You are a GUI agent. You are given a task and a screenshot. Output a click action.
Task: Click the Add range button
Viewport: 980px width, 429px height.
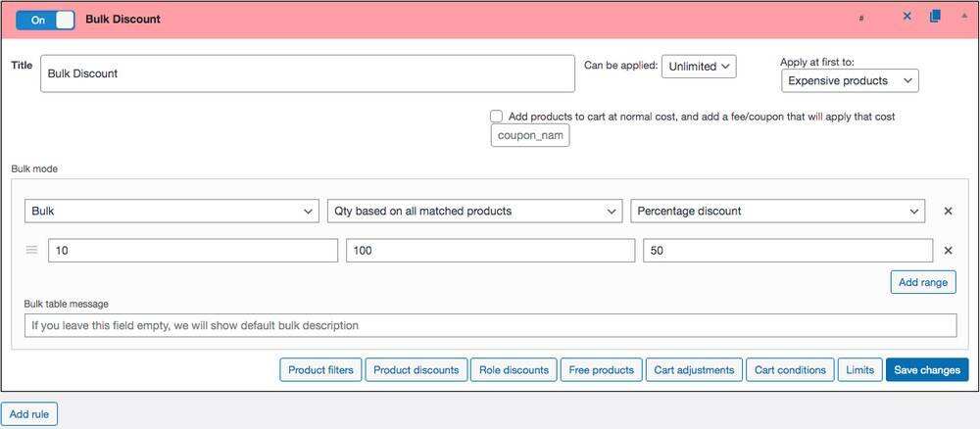click(x=922, y=282)
